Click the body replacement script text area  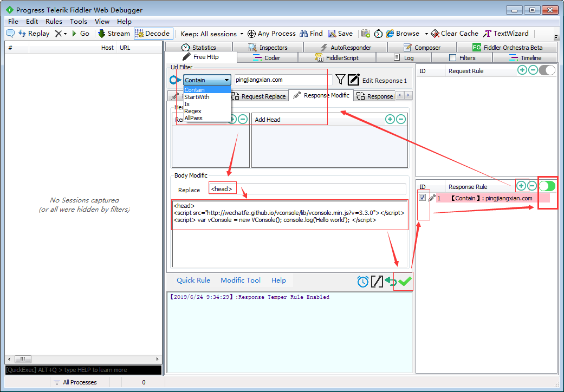[290, 234]
